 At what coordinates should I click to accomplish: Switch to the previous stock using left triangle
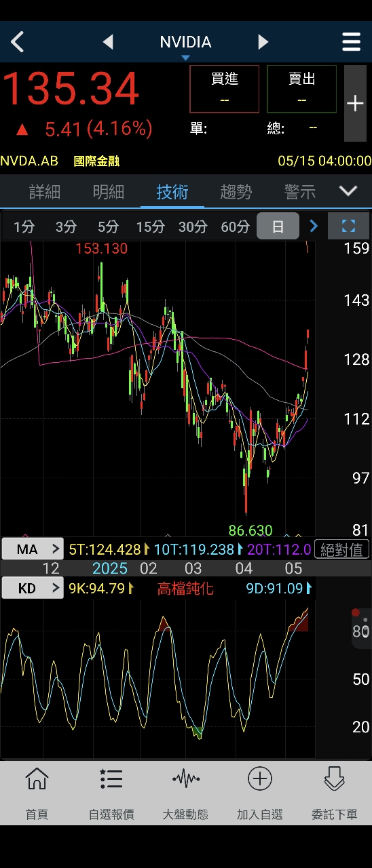[x=108, y=42]
